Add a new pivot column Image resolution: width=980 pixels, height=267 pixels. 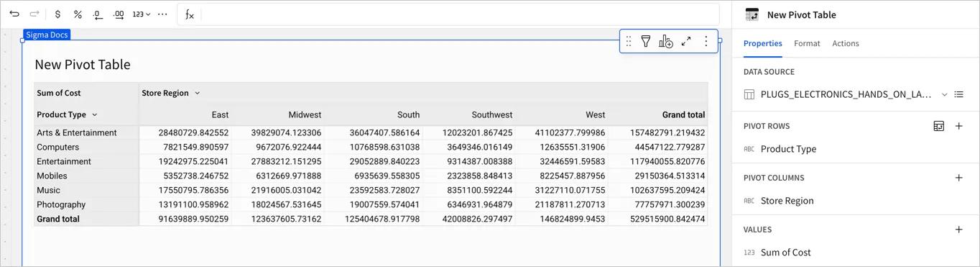click(x=959, y=178)
